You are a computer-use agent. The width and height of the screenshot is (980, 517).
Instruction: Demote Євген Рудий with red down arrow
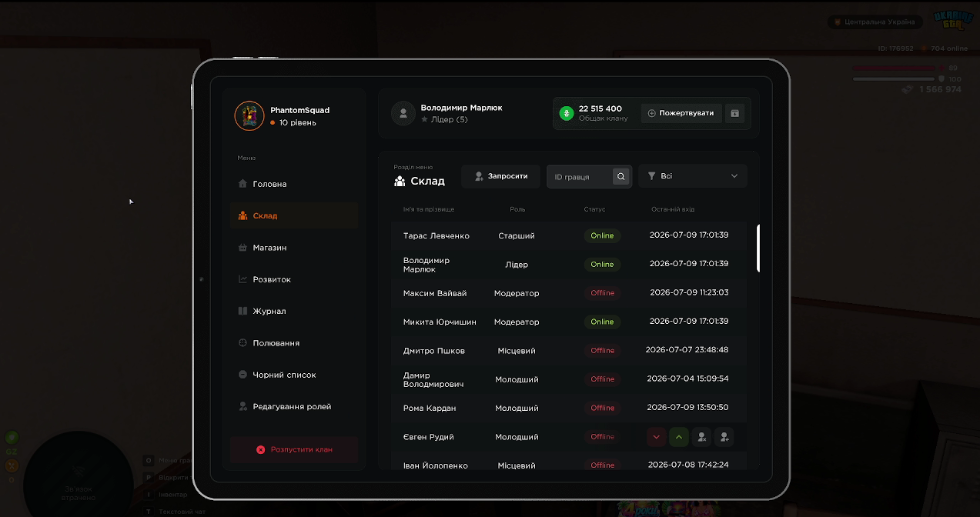click(x=657, y=437)
